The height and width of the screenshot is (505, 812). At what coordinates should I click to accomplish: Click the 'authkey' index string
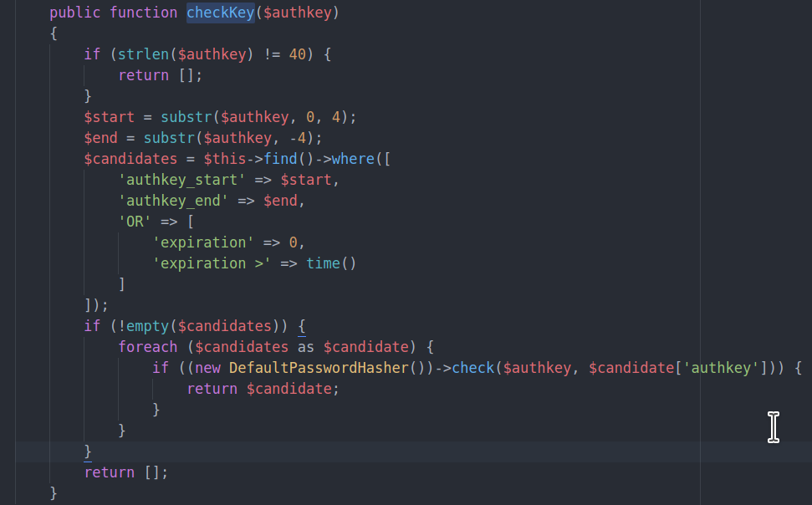coord(723,368)
